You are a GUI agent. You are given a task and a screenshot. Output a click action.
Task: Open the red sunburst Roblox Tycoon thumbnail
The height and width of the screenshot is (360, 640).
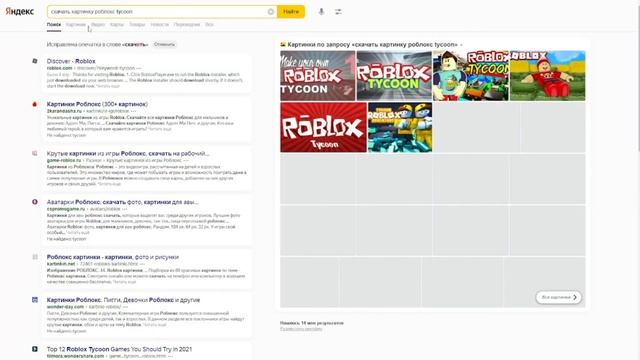[x=323, y=127]
